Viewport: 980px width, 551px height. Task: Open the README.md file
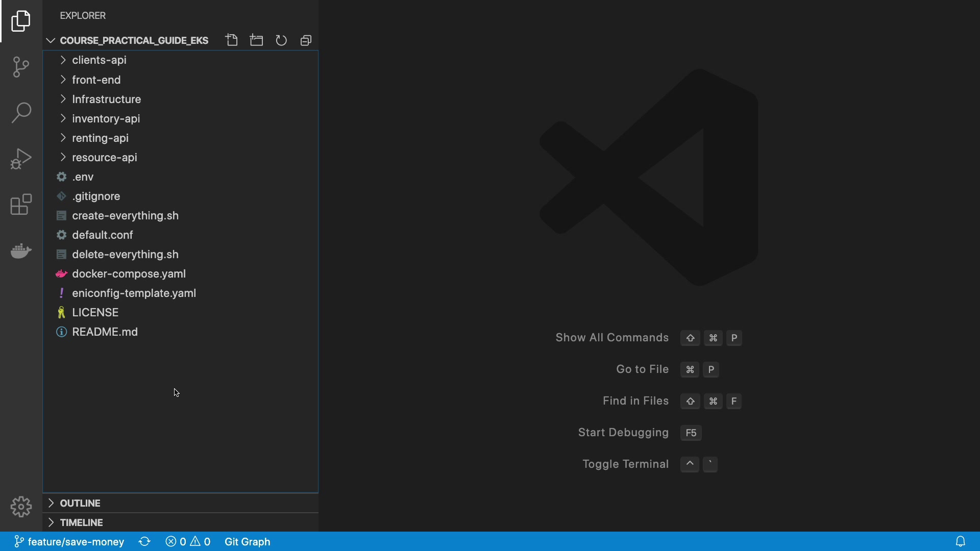(105, 332)
